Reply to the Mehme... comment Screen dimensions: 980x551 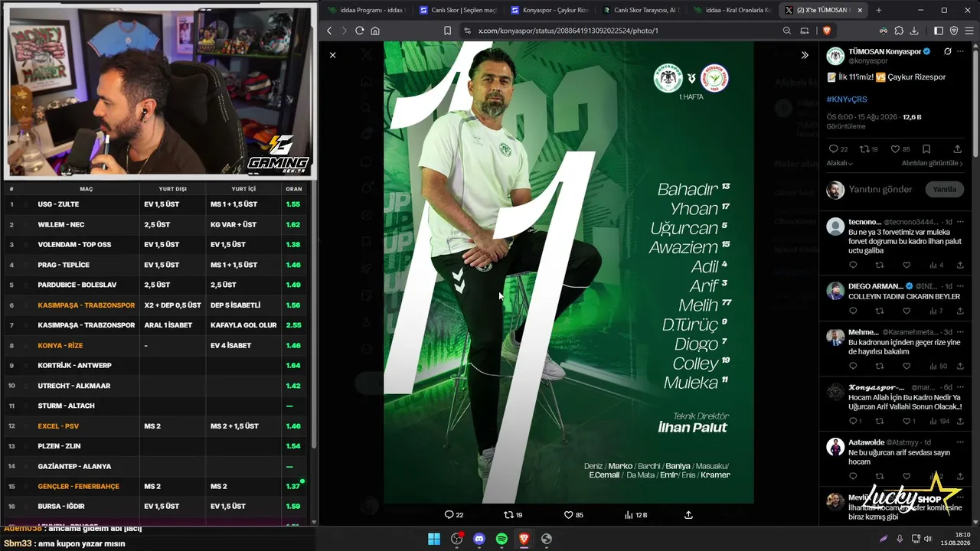853,366
